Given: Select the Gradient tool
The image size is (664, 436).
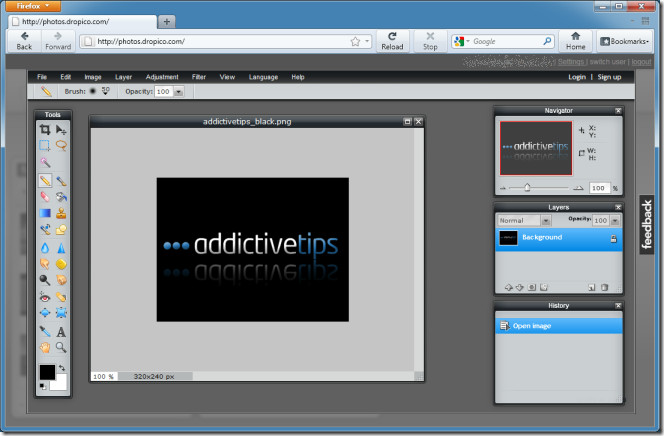Looking at the screenshot, I should tap(45, 213).
